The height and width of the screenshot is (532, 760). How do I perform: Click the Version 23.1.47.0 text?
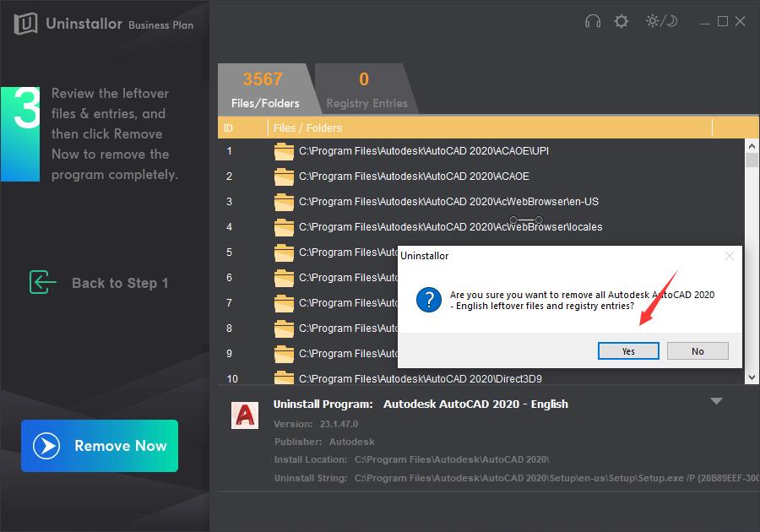click(x=316, y=424)
